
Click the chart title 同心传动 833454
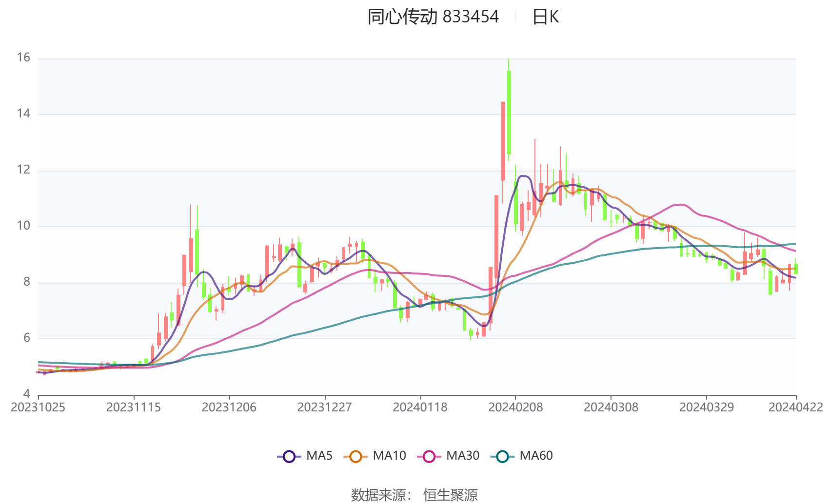pos(433,17)
